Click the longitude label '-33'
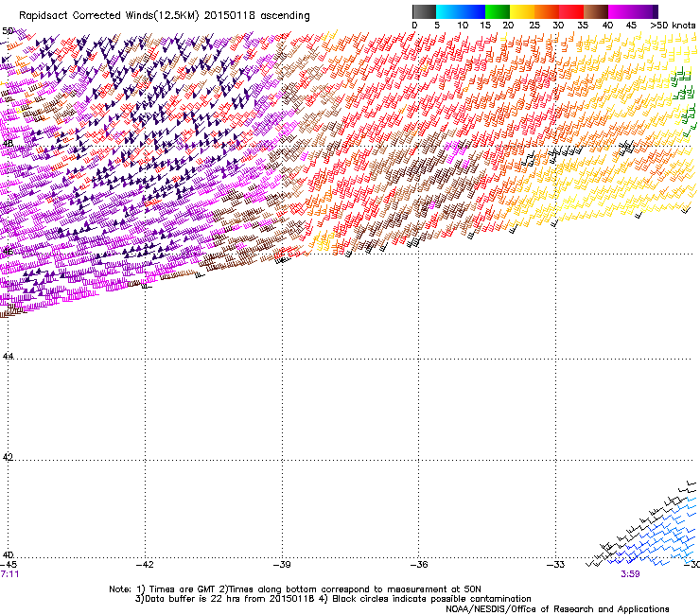 coord(555,565)
